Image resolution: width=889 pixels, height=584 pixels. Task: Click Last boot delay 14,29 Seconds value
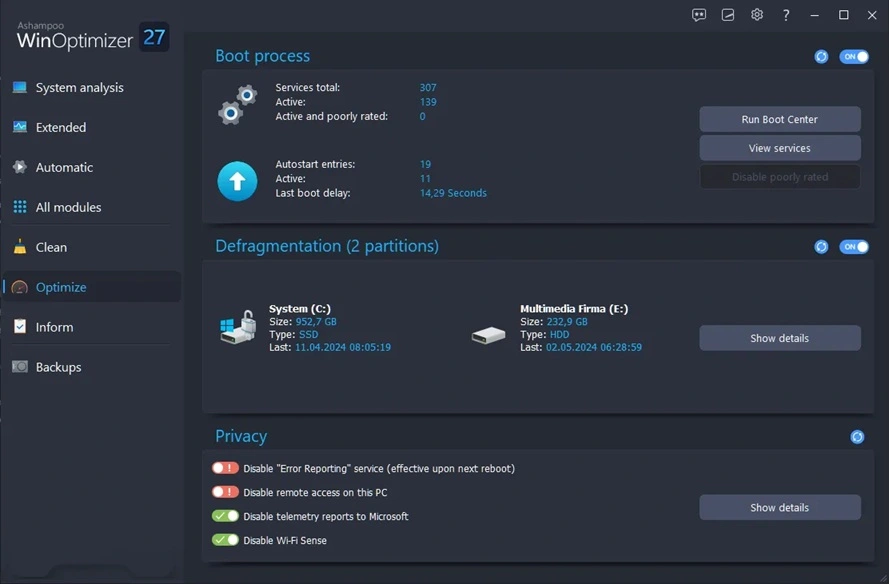453,193
